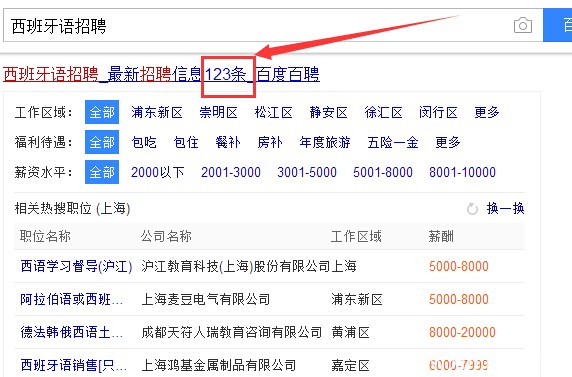This screenshot has width=572, height=377.
Task: Filter benefits by 包住
Action: pos(186,142)
